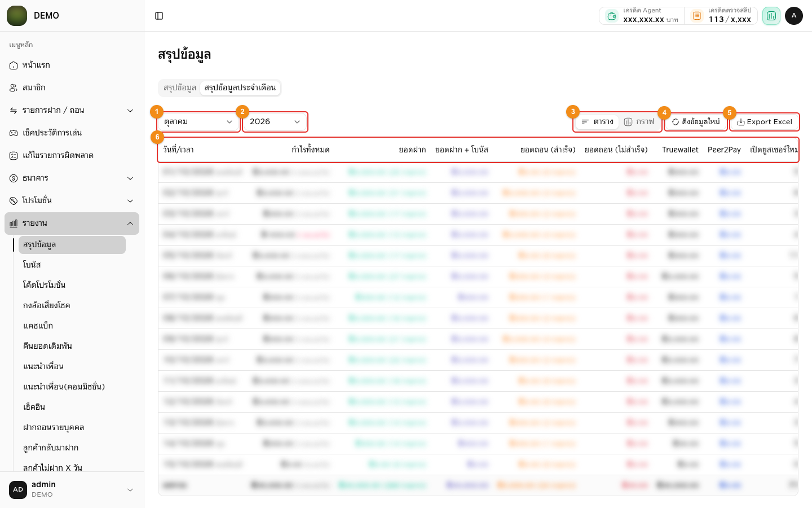
Task: Select the สรุปข้อมูล tab
Action: click(180, 87)
